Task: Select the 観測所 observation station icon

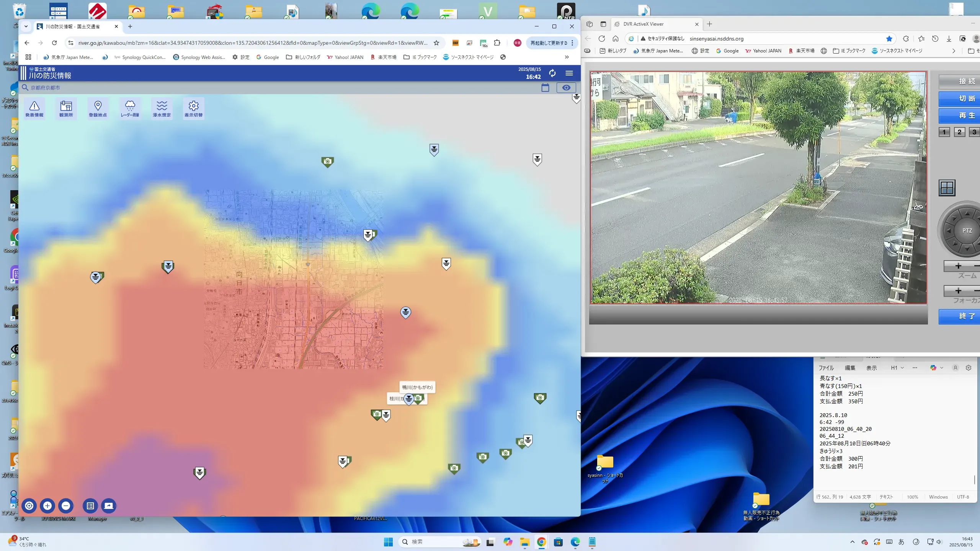Action: [66, 108]
